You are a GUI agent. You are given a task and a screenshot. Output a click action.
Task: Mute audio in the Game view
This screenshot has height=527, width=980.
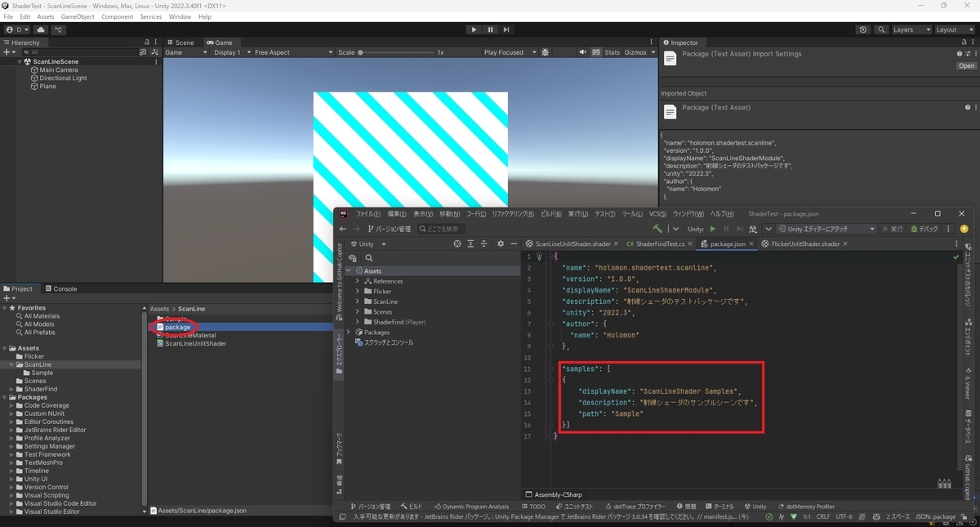[583, 51]
